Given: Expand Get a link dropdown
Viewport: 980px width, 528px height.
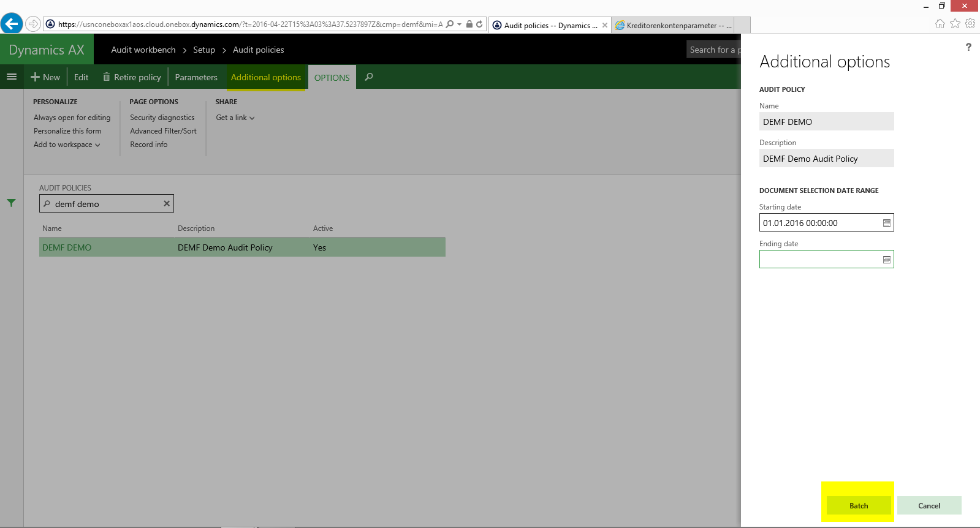Looking at the screenshot, I should (235, 118).
